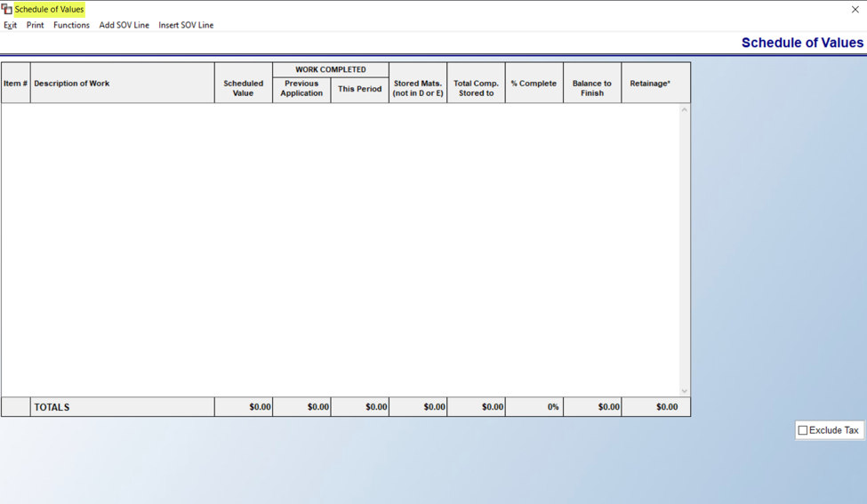Click the scrollbar up arrow

point(685,110)
